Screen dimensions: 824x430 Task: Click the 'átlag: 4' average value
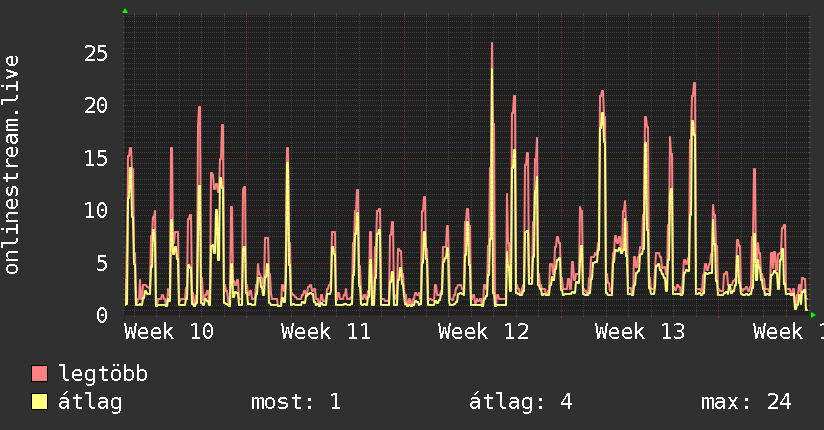tap(520, 402)
